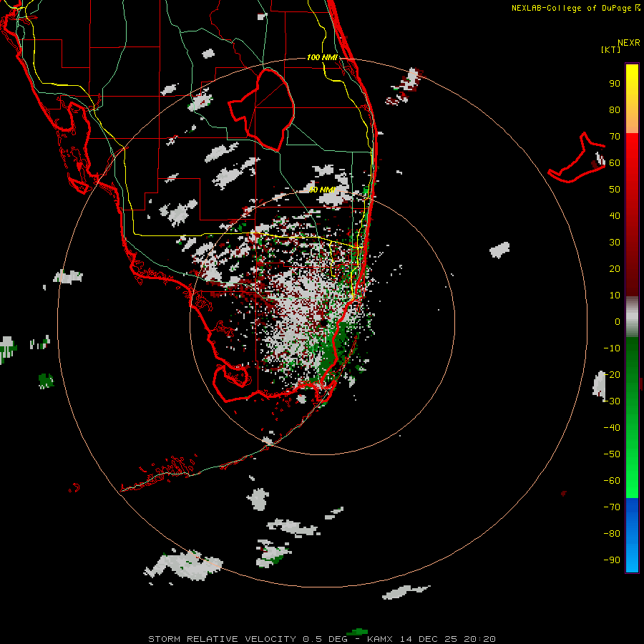Select the 70 value on the velocity scale
This screenshot has width=644, height=644.
tap(615, 137)
